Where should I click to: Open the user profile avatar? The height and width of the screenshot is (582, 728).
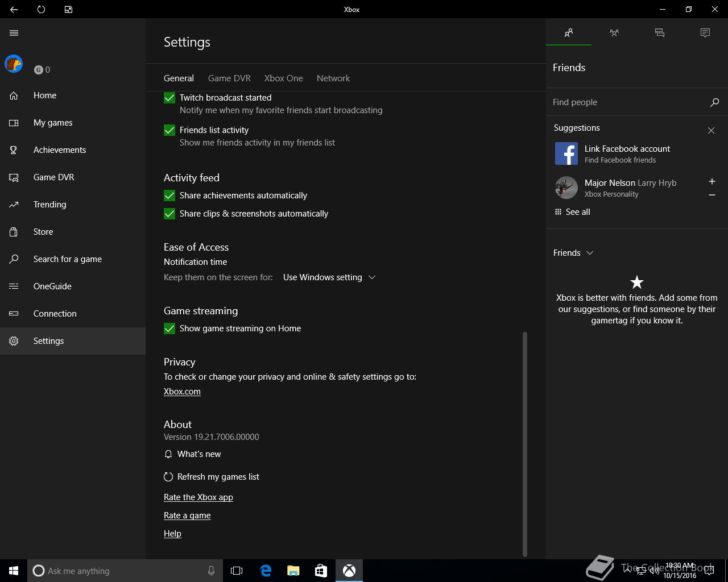[x=14, y=64]
